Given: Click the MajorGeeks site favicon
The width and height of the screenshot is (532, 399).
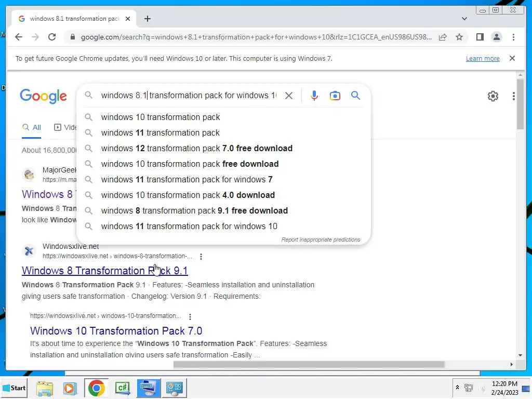Looking at the screenshot, I should pyautogui.click(x=29, y=175).
